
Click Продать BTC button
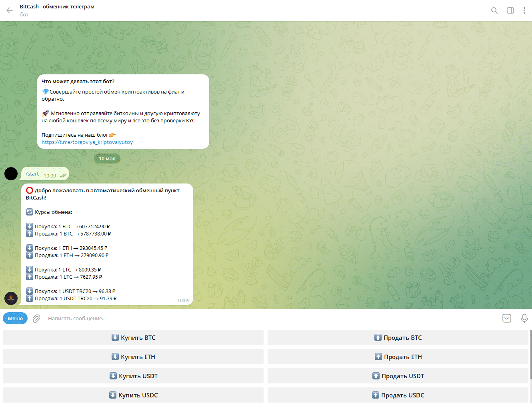click(398, 337)
